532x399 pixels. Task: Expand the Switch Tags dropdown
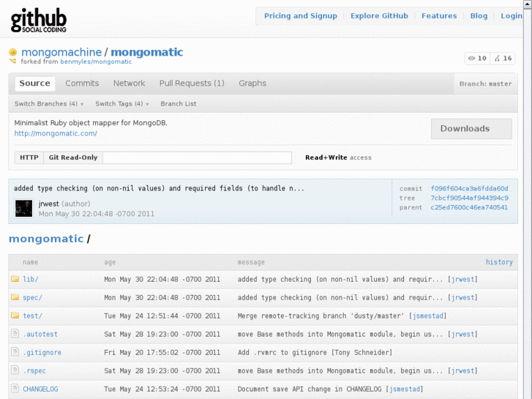[121, 104]
